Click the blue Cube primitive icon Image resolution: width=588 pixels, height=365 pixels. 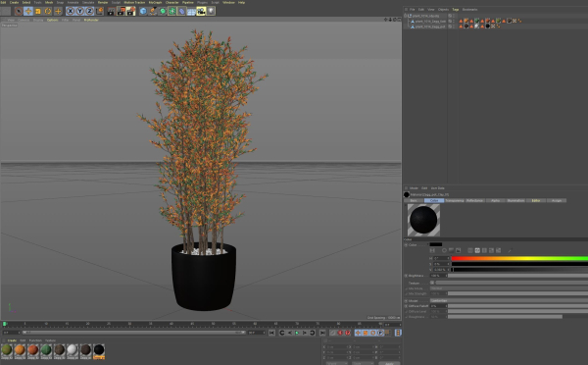[x=143, y=11]
